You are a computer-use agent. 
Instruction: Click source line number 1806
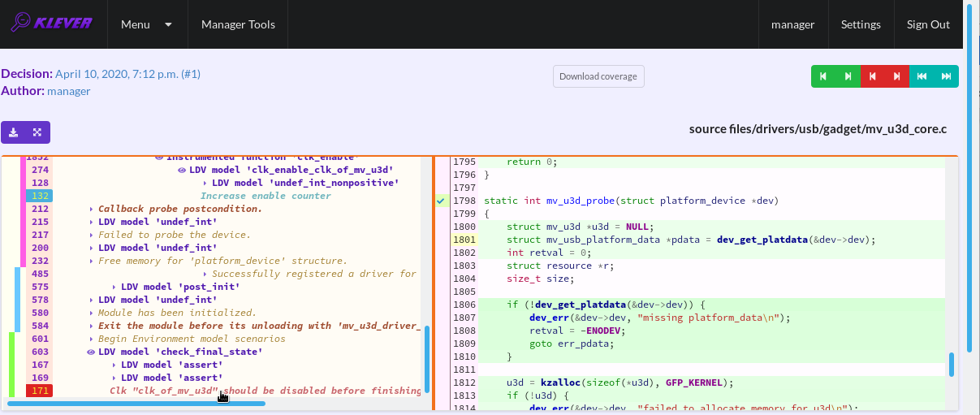click(x=464, y=305)
